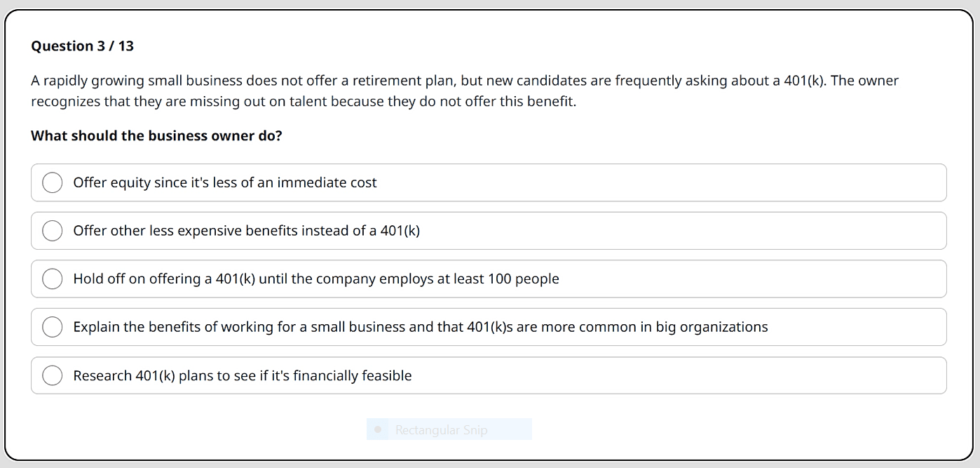
Task: Select the 'Hold off on offering a 401(k)' radio
Action: (x=53, y=279)
